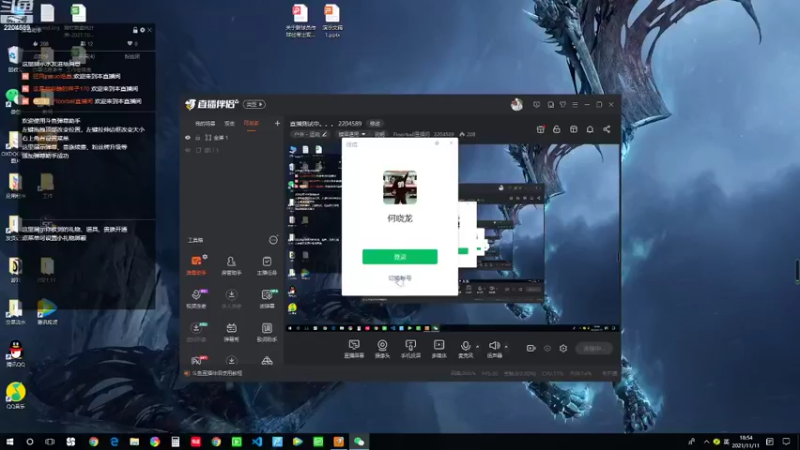Click the pill button next to the app logo

click(x=254, y=105)
